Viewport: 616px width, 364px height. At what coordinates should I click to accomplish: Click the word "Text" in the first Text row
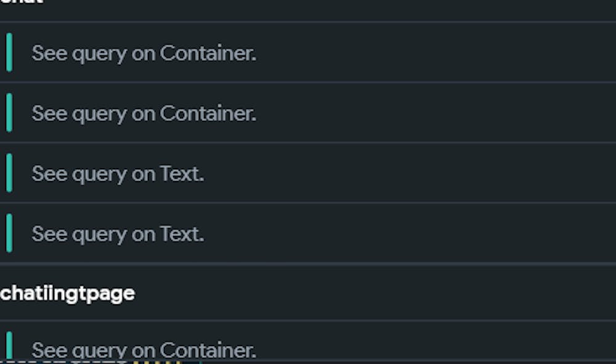click(x=182, y=174)
